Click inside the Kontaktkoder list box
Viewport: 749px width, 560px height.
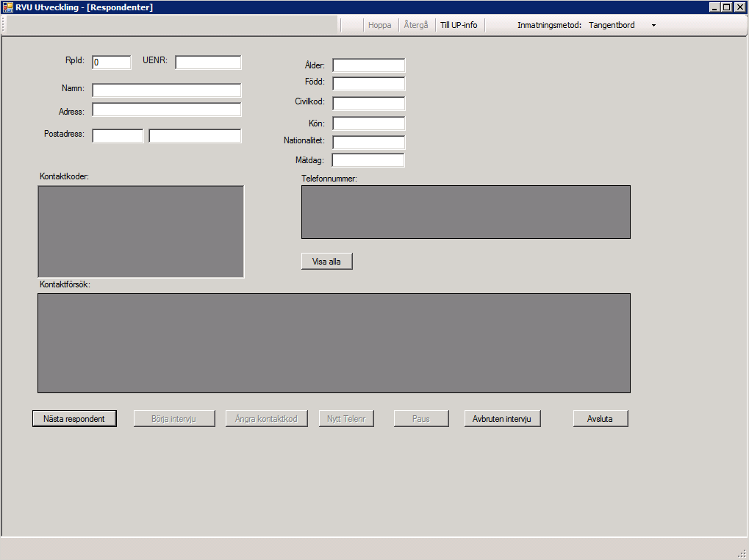[x=141, y=231]
